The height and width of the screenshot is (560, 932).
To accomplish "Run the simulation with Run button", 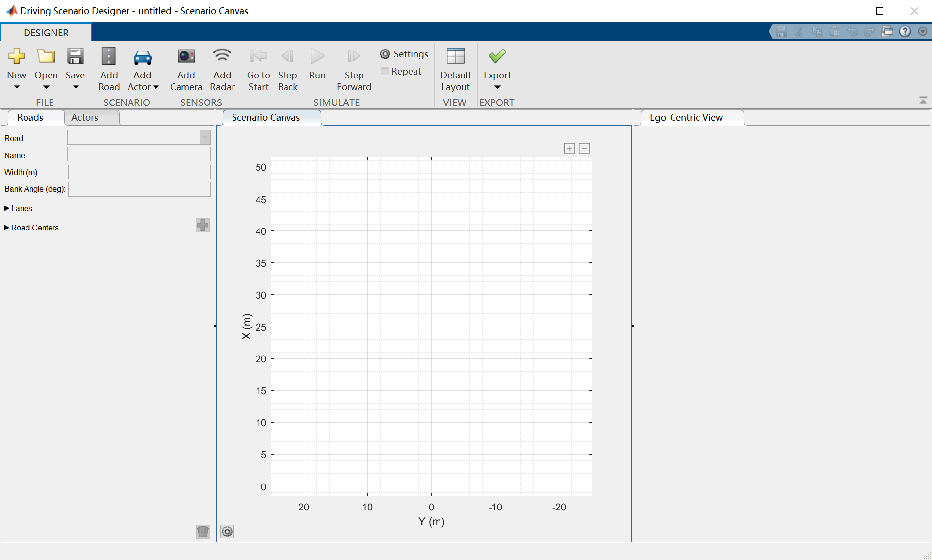I will 317,56.
